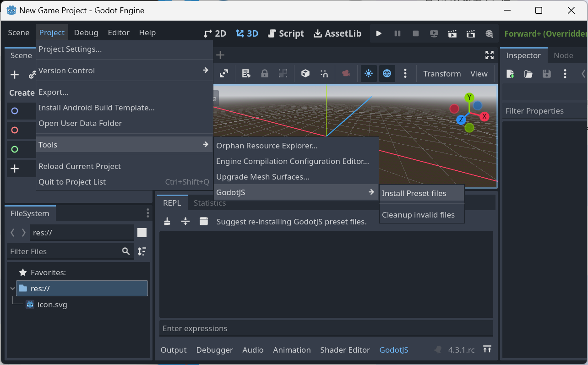Expand the bottom panel
This screenshot has height=365, width=588.
[487, 349]
